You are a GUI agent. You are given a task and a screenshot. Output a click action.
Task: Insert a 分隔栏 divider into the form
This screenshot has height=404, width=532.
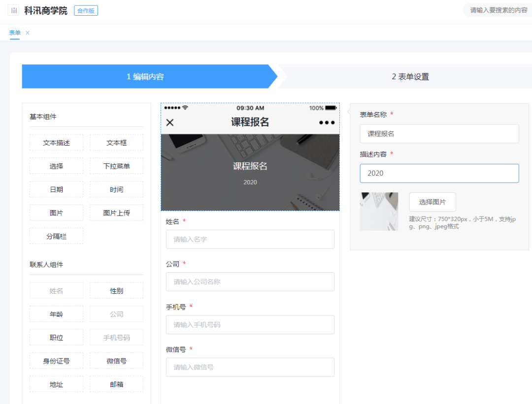pos(56,236)
